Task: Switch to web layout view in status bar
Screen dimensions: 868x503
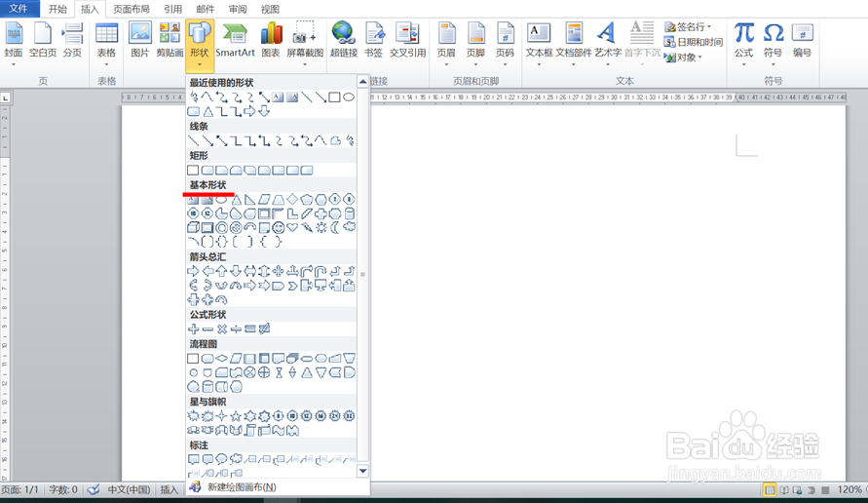Action: tap(797, 489)
